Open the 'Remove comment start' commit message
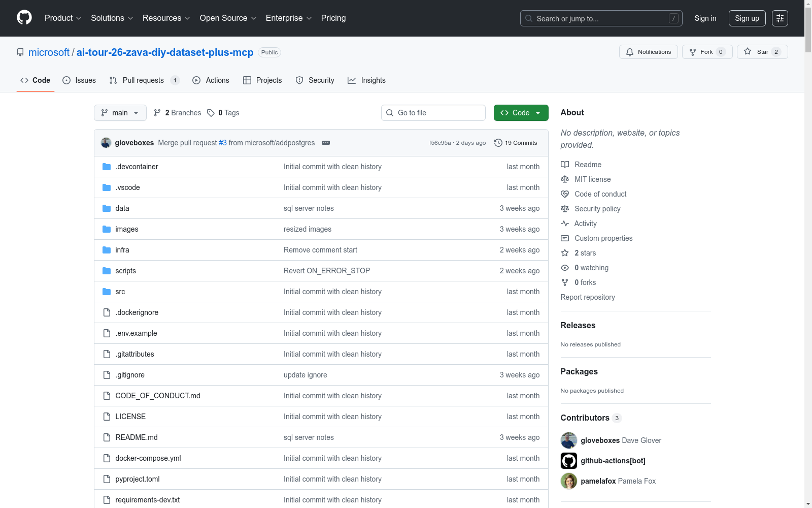The image size is (812, 508). pos(320,250)
